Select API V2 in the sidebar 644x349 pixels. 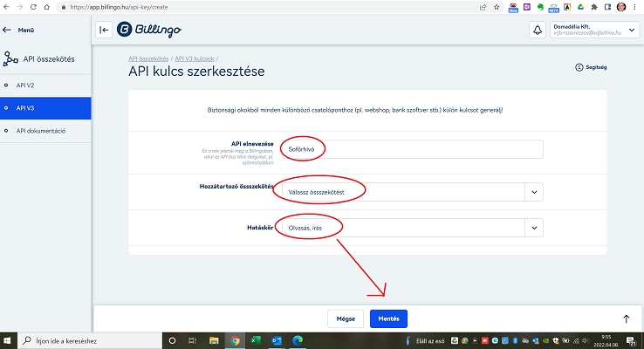[x=25, y=86]
